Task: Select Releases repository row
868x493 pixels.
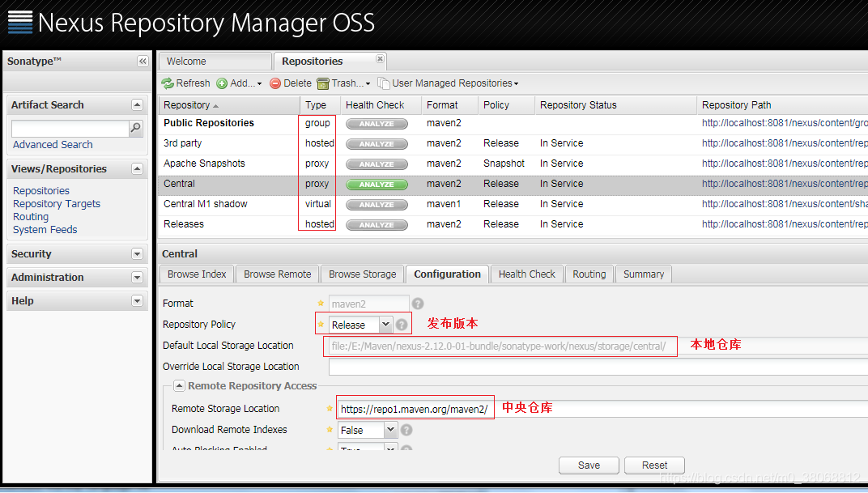Action: (x=513, y=224)
